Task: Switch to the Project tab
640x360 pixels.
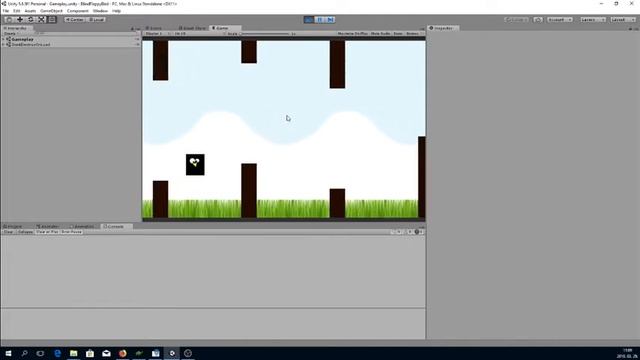Action: click(x=13, y=227)
